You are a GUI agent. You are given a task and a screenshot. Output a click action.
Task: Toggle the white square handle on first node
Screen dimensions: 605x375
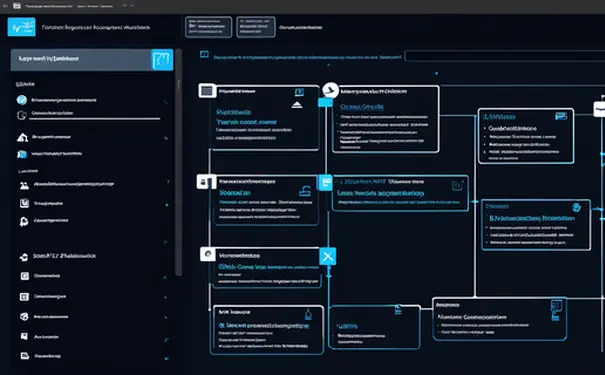click(x=207, y=91)
